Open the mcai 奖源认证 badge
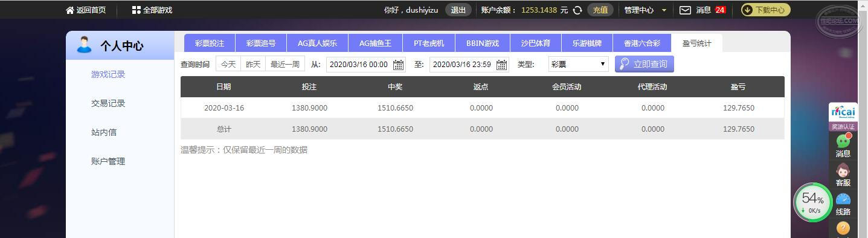The width and height of the screenshot is (868, 238). click(x=843, y=117)
